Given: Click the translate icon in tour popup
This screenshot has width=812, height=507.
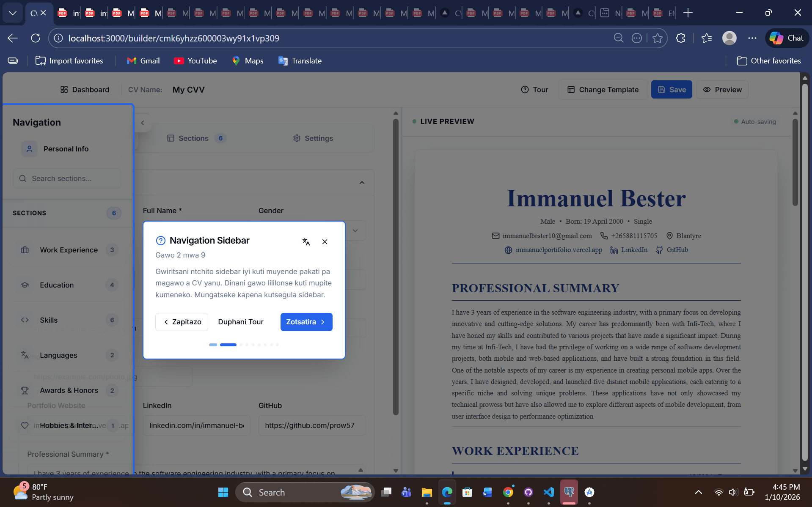Looking at the screenshot, I should point(306,241).
